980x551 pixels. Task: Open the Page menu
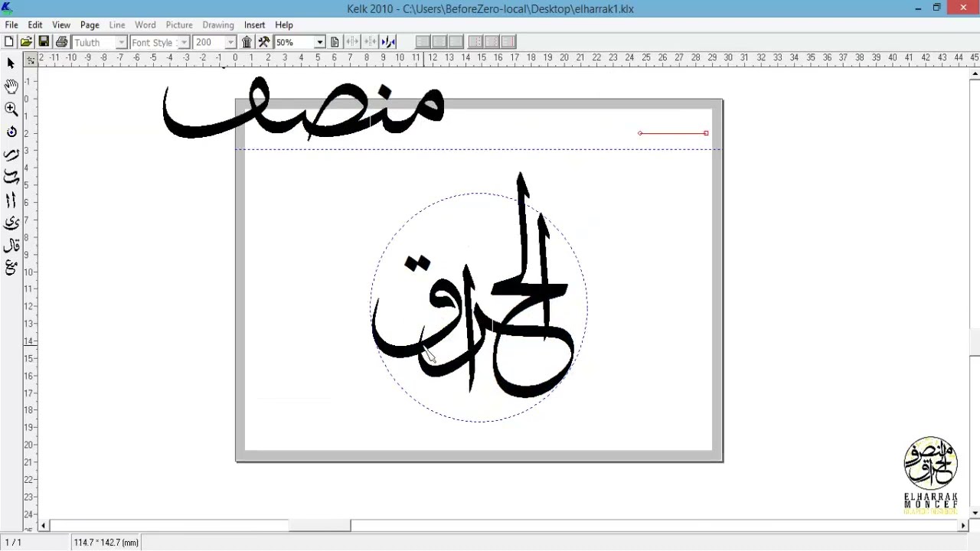[90, 24]
